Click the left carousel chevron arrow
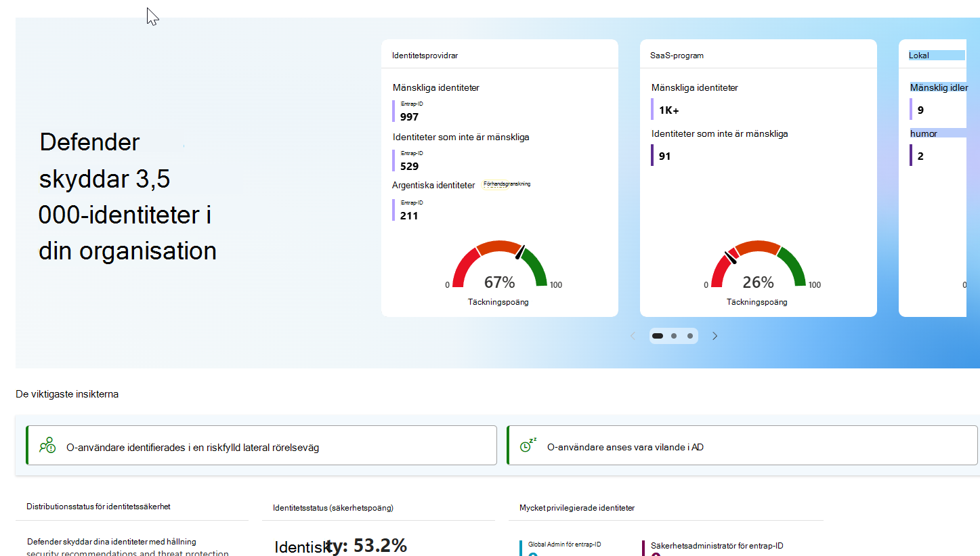 tap(633, 335)
